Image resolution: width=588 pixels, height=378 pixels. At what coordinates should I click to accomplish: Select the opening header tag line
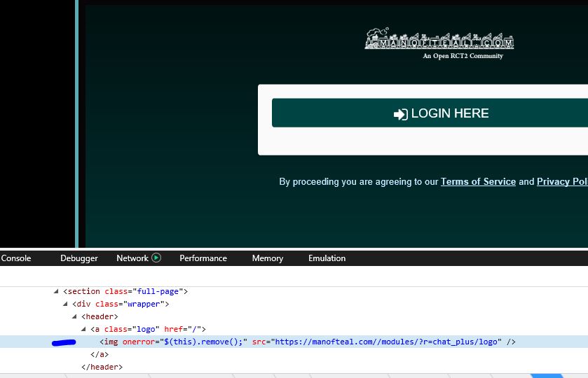coord(100,316)
